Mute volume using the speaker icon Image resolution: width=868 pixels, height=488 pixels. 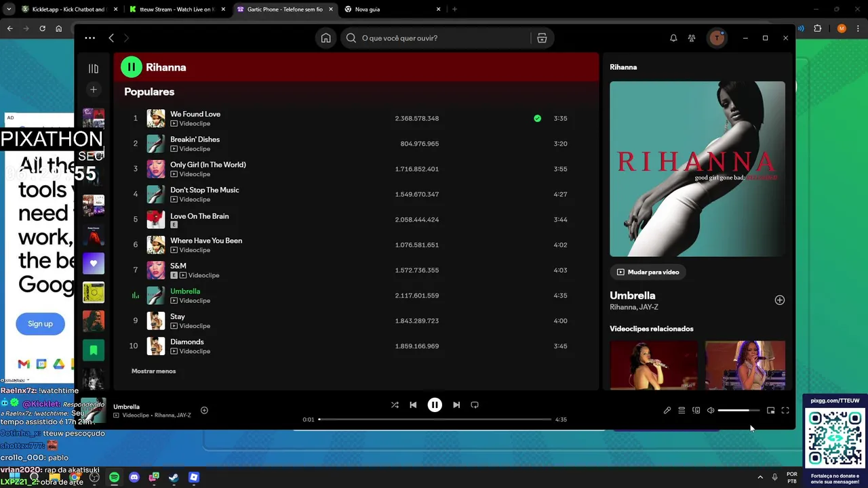711,410
